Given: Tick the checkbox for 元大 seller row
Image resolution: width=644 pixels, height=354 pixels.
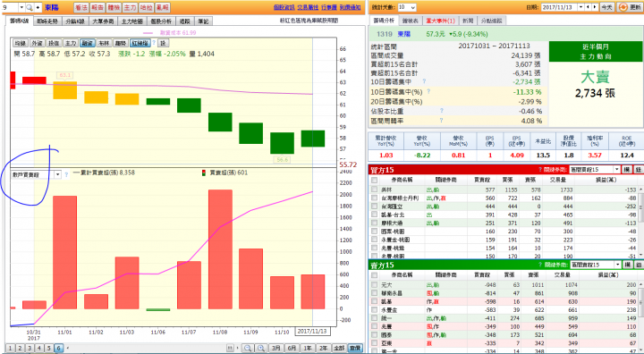Looking at the screenshot, I should [x=374, y=284].
